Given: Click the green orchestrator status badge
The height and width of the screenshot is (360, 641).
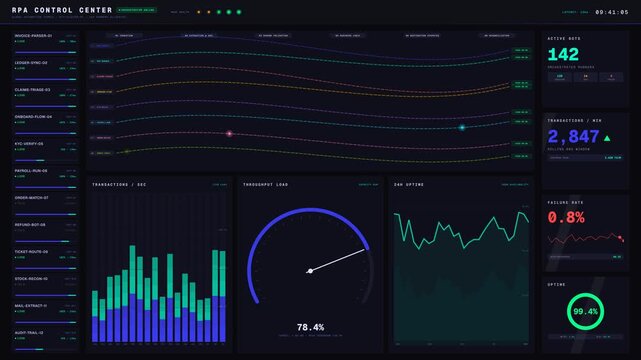Looking at the screenshot, I should [137, 10].
